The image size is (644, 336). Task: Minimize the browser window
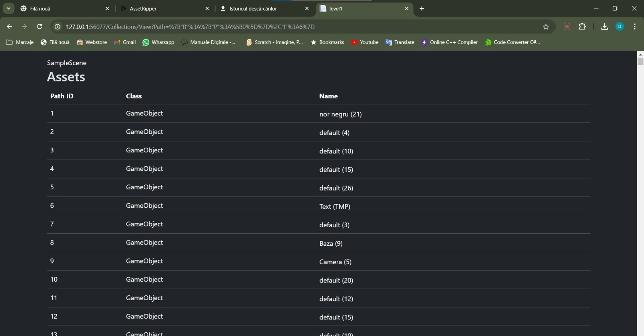click(596, 8)
